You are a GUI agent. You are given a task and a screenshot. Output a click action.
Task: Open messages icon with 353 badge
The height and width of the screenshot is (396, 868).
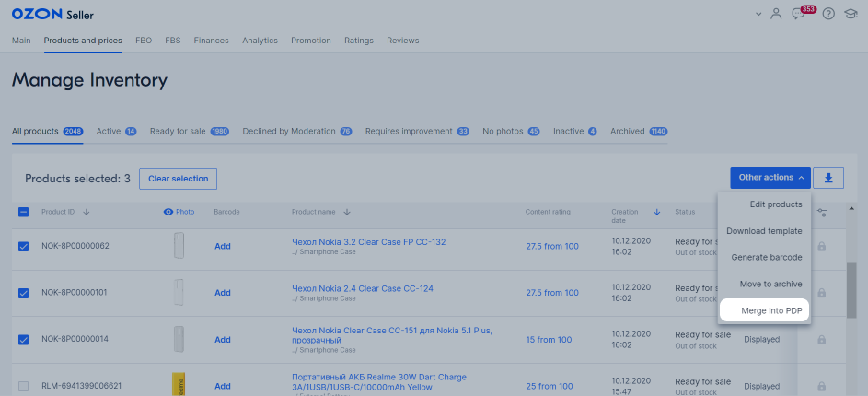(798, 14)
